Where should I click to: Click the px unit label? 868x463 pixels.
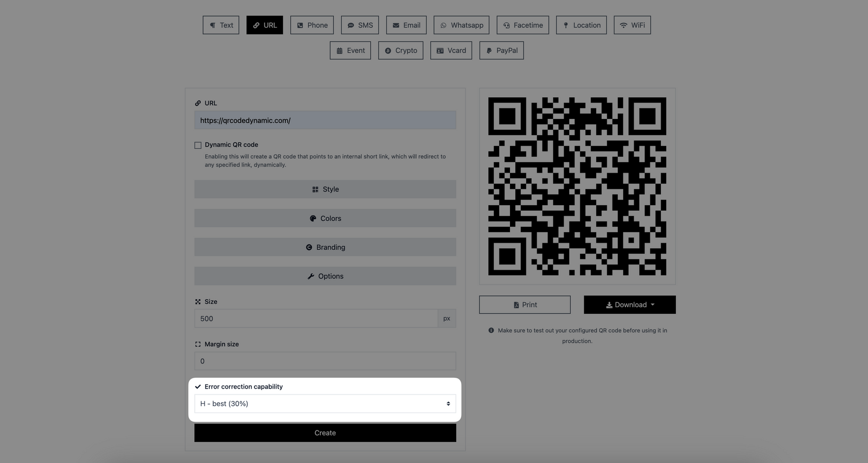(x=447, y=319)
